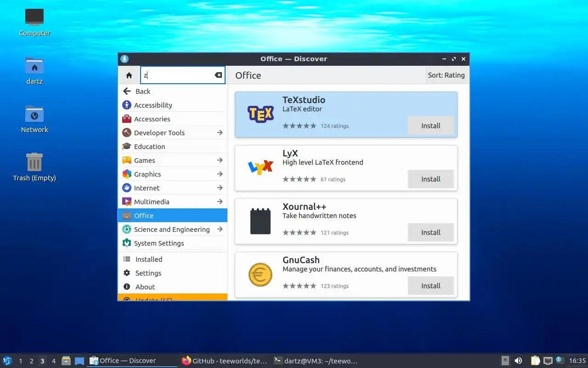Open the network tray icon

548,361
